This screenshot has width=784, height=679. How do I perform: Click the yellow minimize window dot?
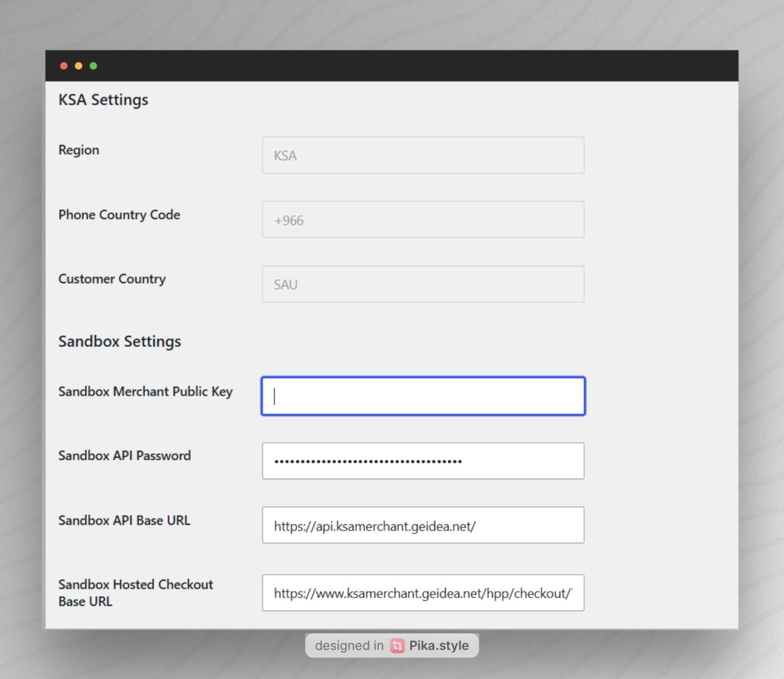coord(78,66)
